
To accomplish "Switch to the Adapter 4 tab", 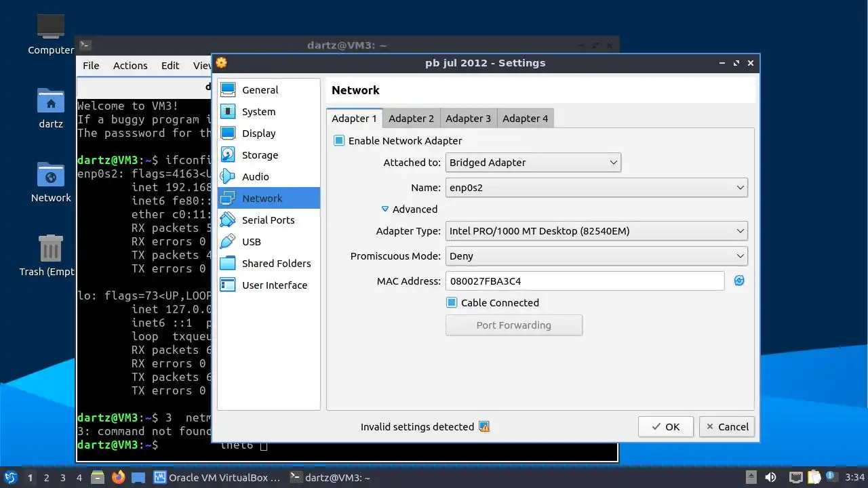I will (525, 119).
